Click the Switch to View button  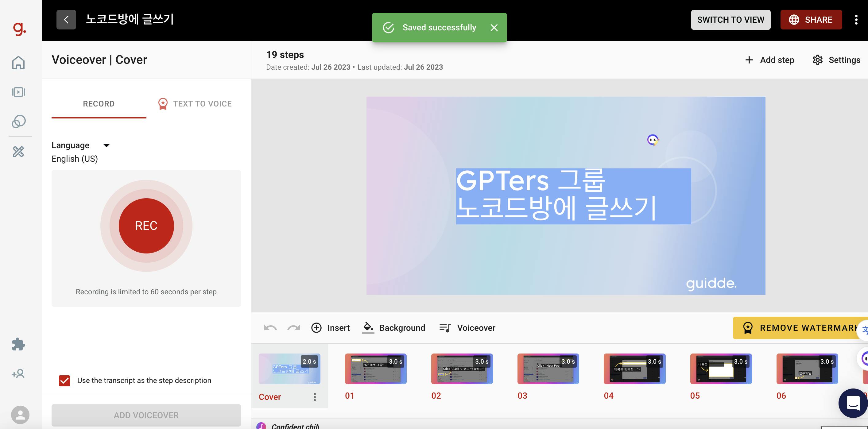(x=730, y=20)
